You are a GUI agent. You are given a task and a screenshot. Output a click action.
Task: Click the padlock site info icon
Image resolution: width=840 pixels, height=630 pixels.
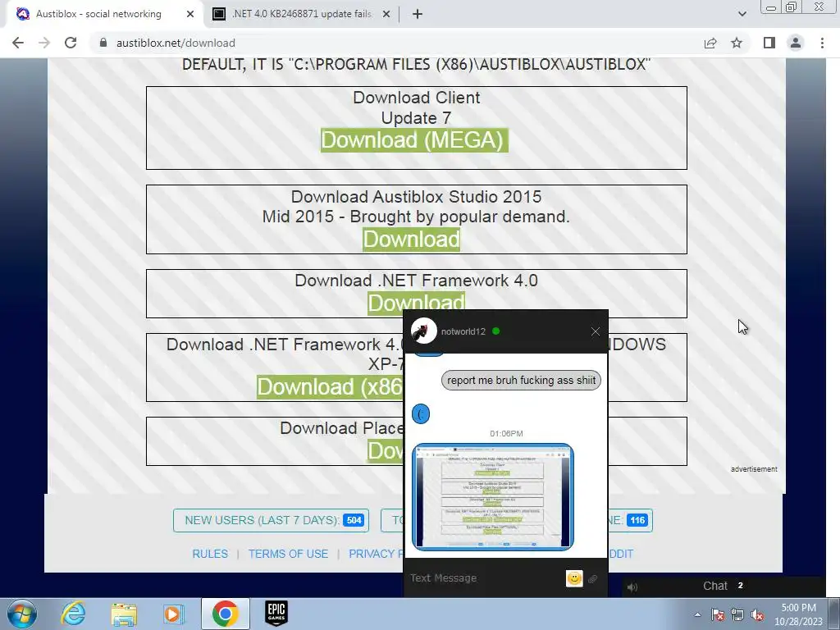(103, 43)
